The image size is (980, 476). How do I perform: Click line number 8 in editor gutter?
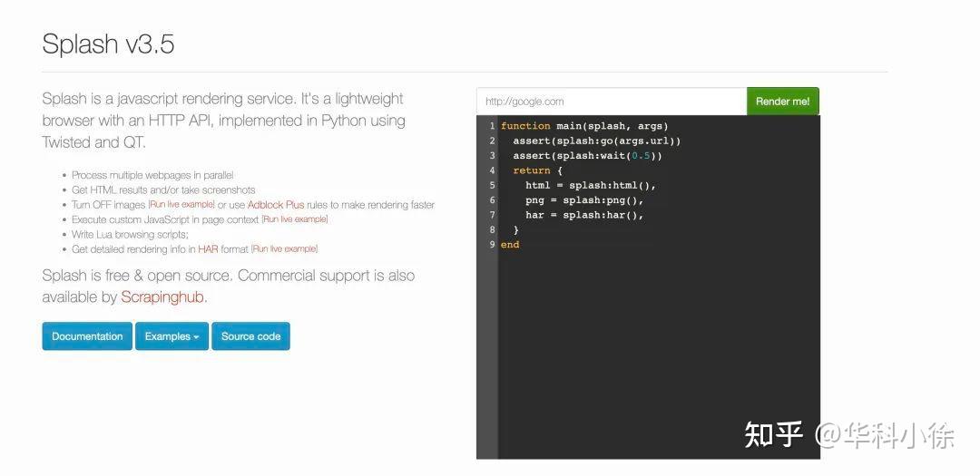click(492, 230)
